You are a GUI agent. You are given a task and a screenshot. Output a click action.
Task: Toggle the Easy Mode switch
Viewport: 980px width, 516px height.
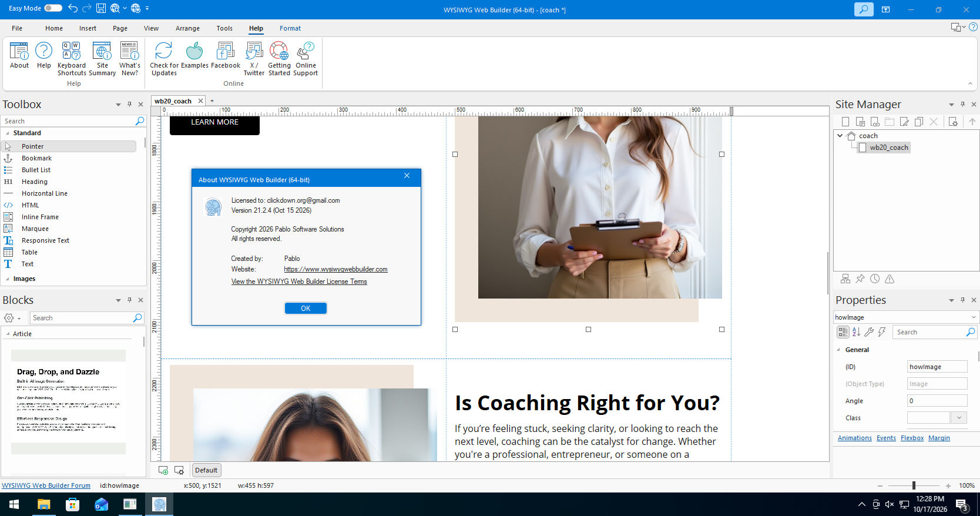[x=53, y=8]
